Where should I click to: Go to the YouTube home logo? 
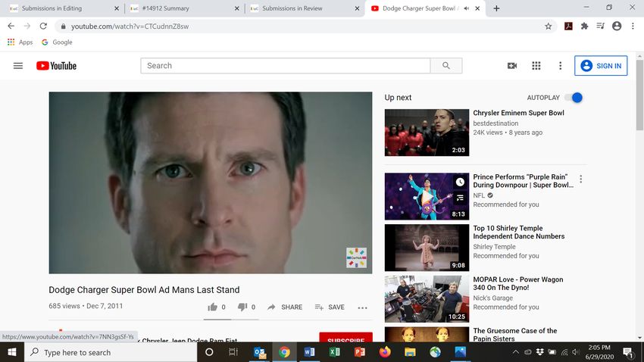click(56, 66)
